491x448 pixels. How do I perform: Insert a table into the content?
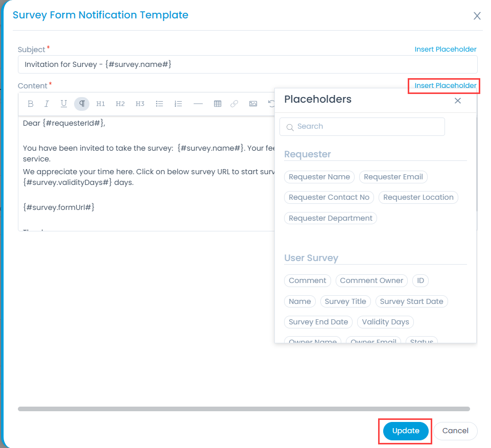[217, 104]
